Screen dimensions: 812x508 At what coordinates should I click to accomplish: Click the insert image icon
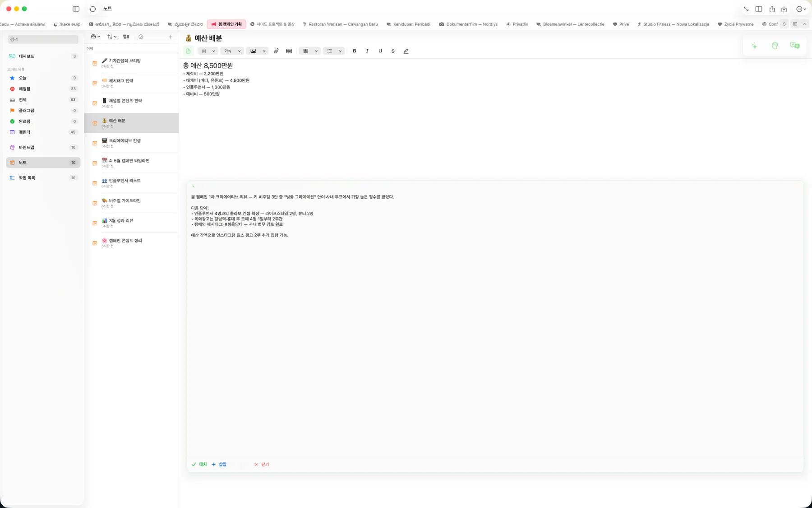pos(253,51)
